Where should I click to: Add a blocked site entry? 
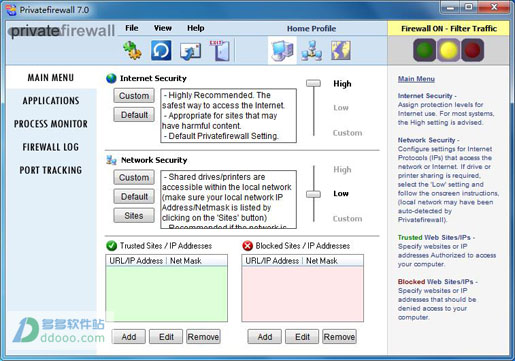(265, 337)
